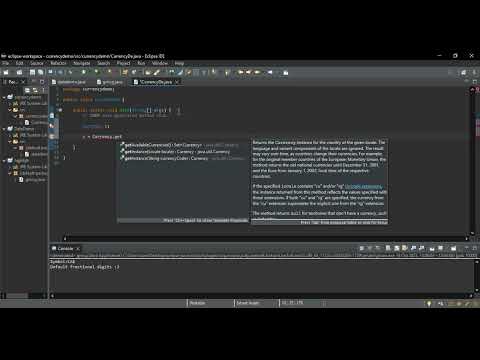
Task: Collapse the currencydemo project node
Action: click(x=4, y=97)
